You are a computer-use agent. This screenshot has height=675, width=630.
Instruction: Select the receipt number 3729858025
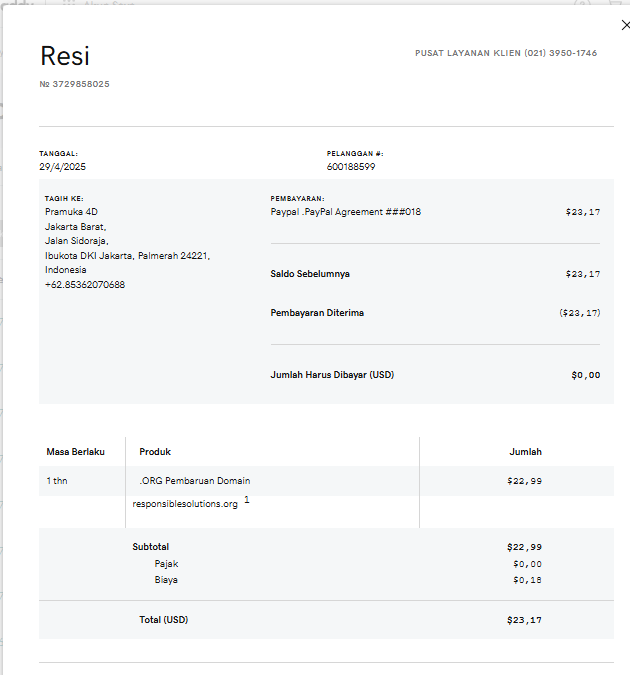click(x=75, y=84)
